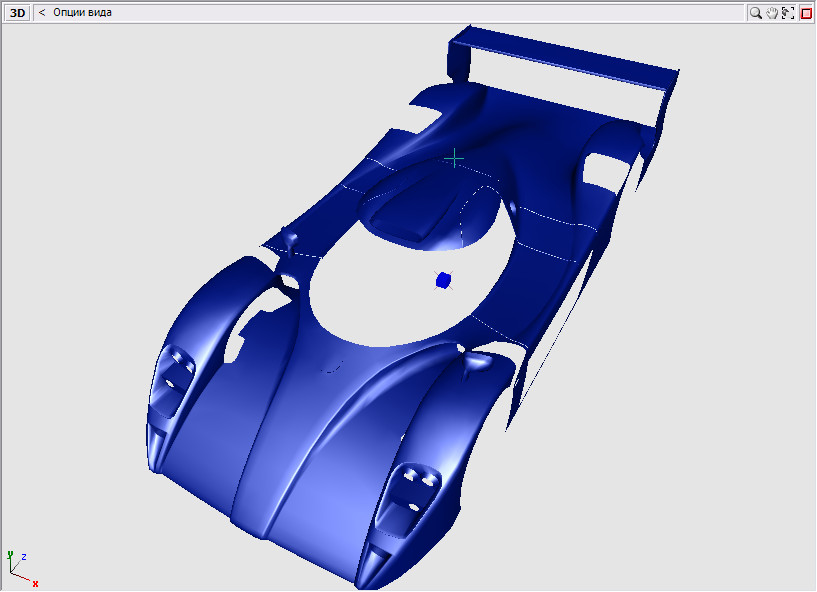Click the green crosshair cursor on the car roof
The width and height of the screenshot is (817, 592).
click(x=454, y=158)
